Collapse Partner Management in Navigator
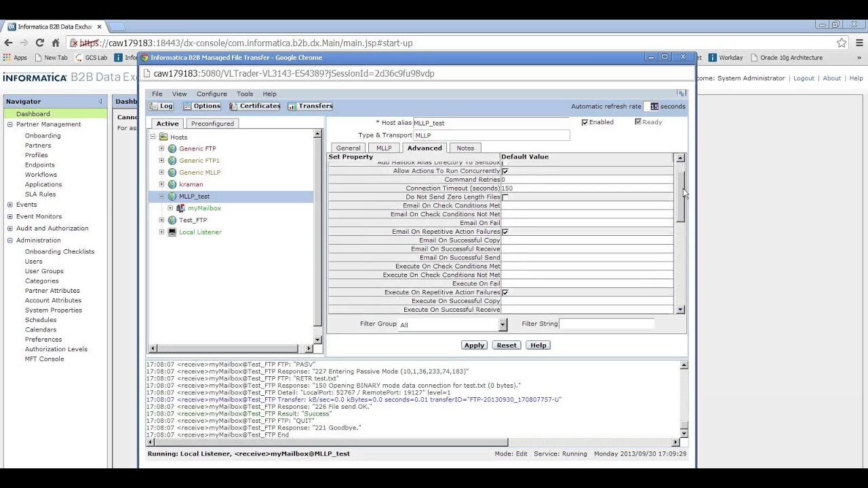 [x=9, y=125]
